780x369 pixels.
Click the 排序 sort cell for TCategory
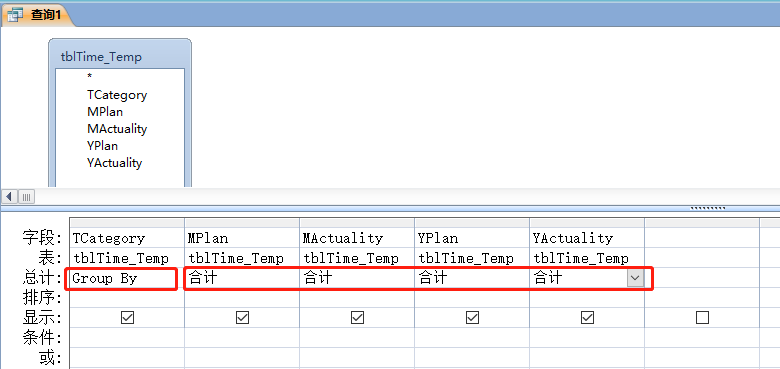[127, 298]
